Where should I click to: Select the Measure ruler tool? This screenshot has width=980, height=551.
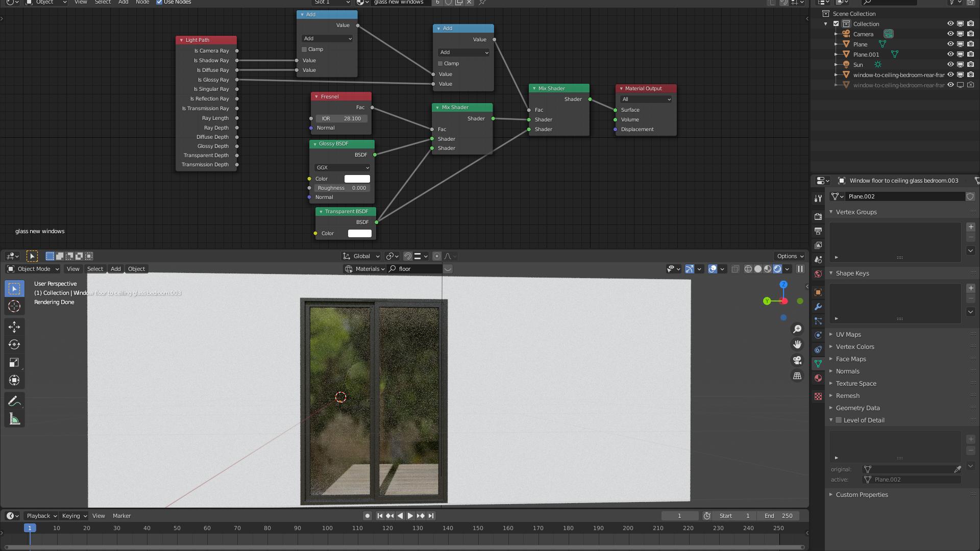(x=14, y=419)
